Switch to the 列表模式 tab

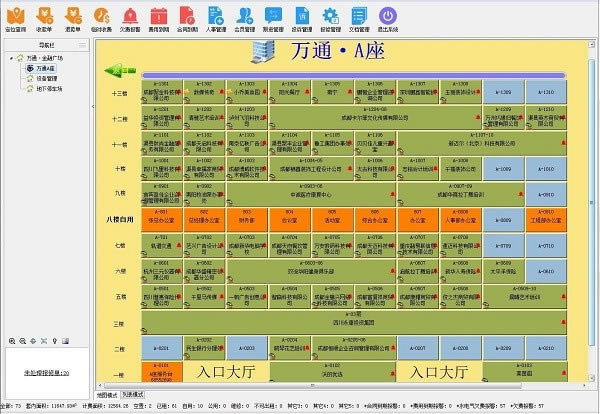[x=132, y=394]
